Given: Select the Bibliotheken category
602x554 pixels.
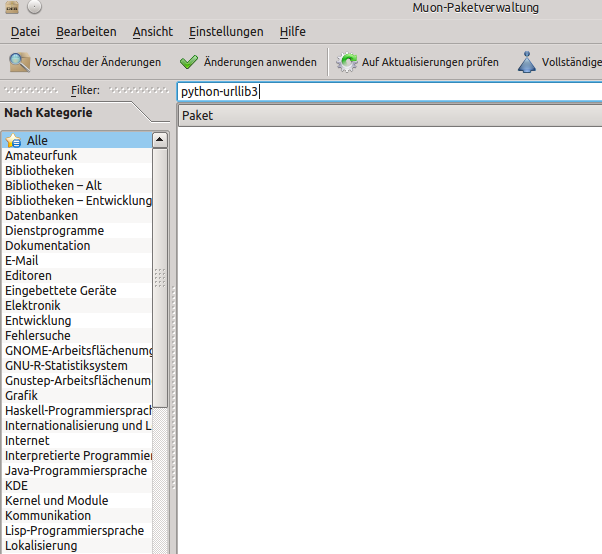Looking at the screenshot, I should click(39, 171).
